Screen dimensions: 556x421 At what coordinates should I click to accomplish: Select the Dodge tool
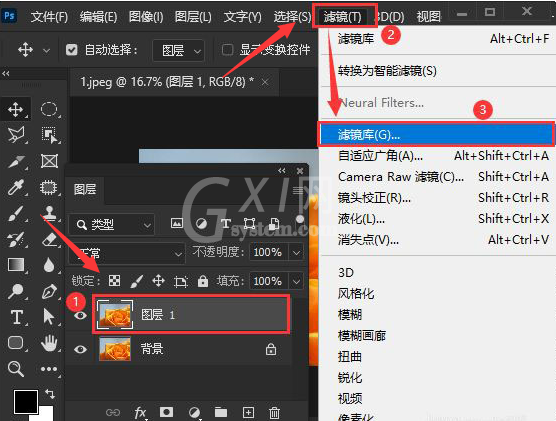tap(16, 291)
